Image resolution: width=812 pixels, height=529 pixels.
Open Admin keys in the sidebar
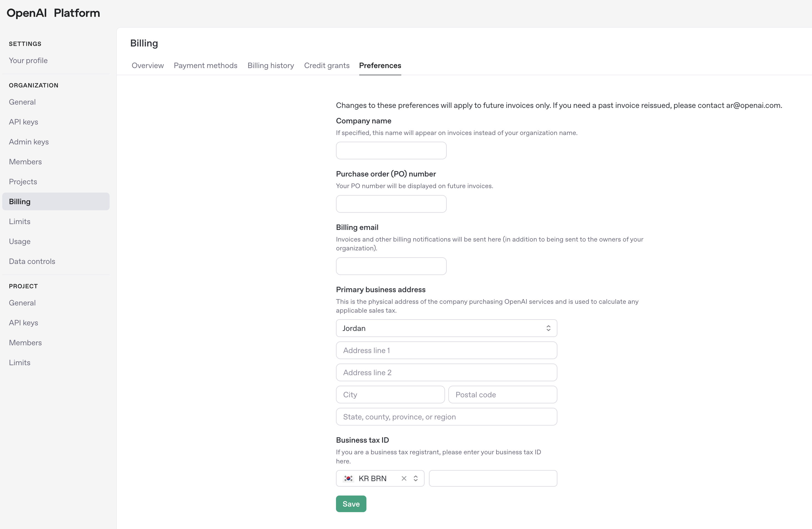click(x=29, y=142)
